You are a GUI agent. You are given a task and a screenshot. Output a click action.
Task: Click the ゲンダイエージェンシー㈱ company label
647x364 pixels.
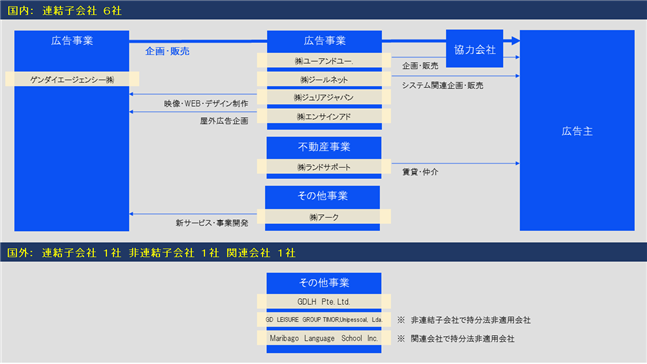72,79
